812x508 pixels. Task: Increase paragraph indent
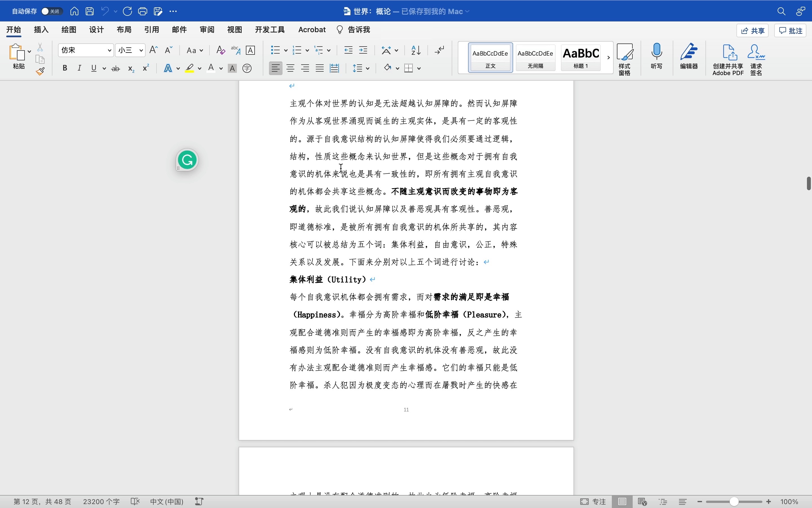tap(363, 51)
